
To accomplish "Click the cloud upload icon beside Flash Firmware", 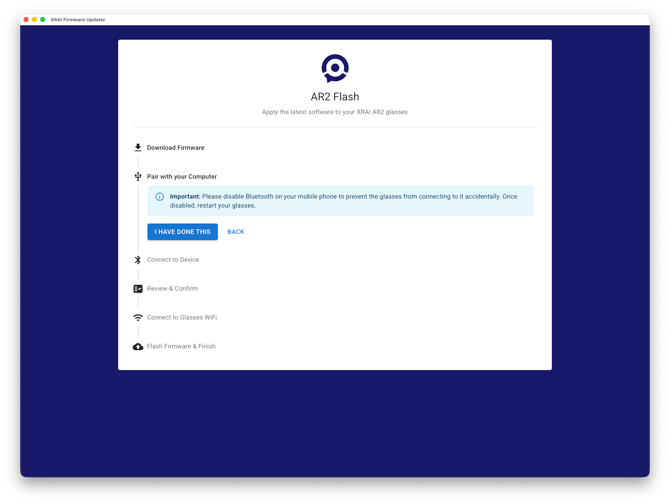I will (138, 346).
